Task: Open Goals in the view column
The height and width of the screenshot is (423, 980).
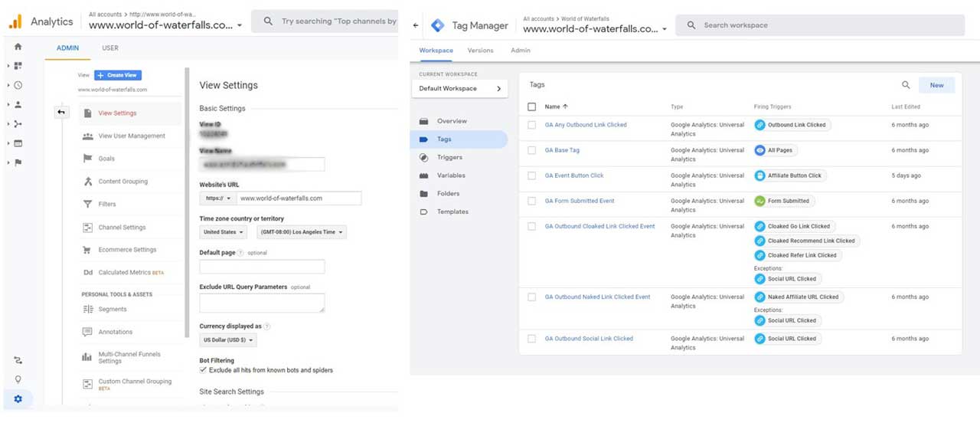Action: 106,159
